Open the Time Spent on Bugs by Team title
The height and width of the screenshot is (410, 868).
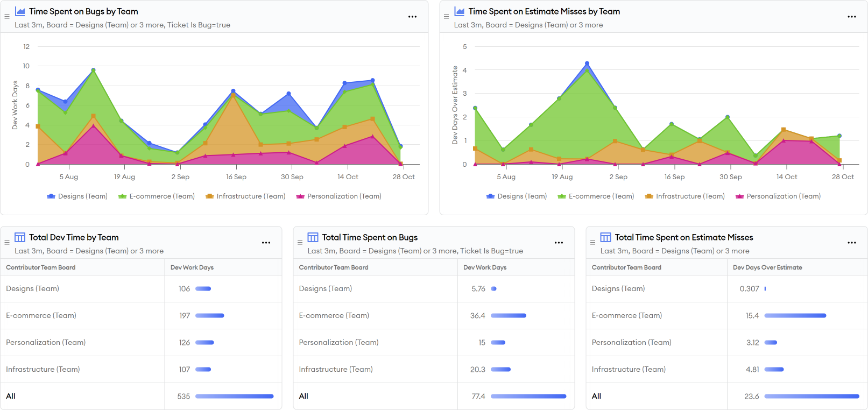pos(83,11)
